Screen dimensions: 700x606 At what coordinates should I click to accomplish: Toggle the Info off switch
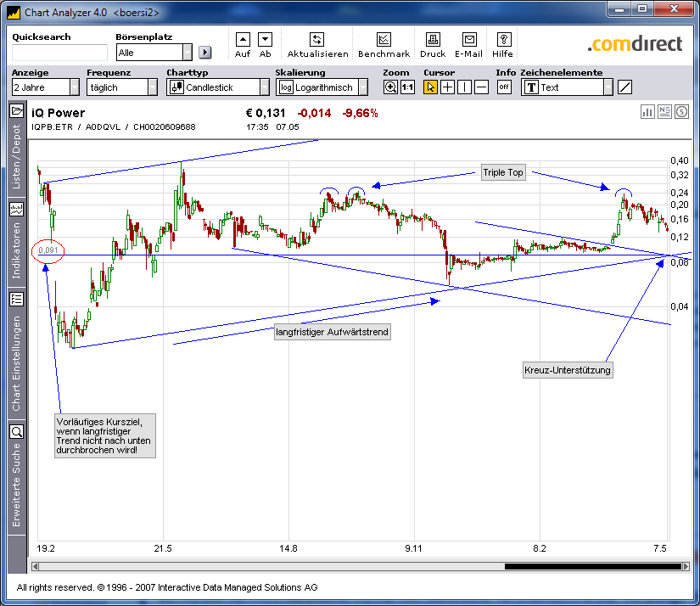tap(504, 87)
